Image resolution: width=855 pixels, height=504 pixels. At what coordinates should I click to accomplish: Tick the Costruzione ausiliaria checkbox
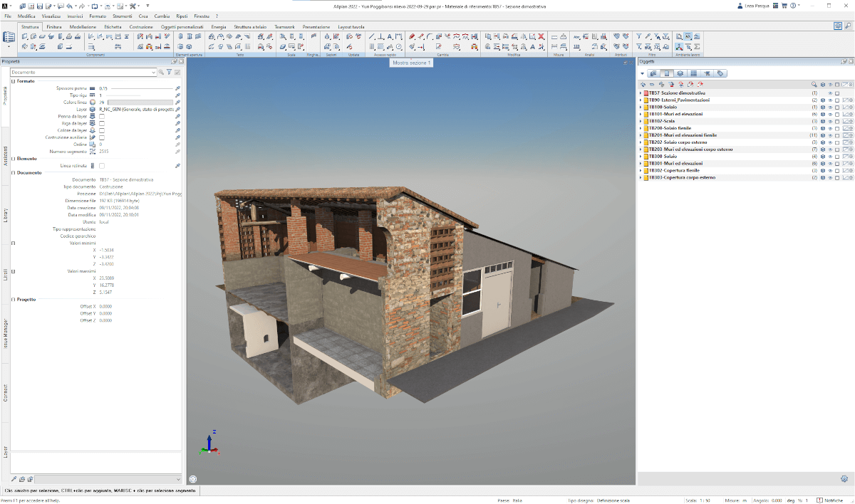[102, 137]
